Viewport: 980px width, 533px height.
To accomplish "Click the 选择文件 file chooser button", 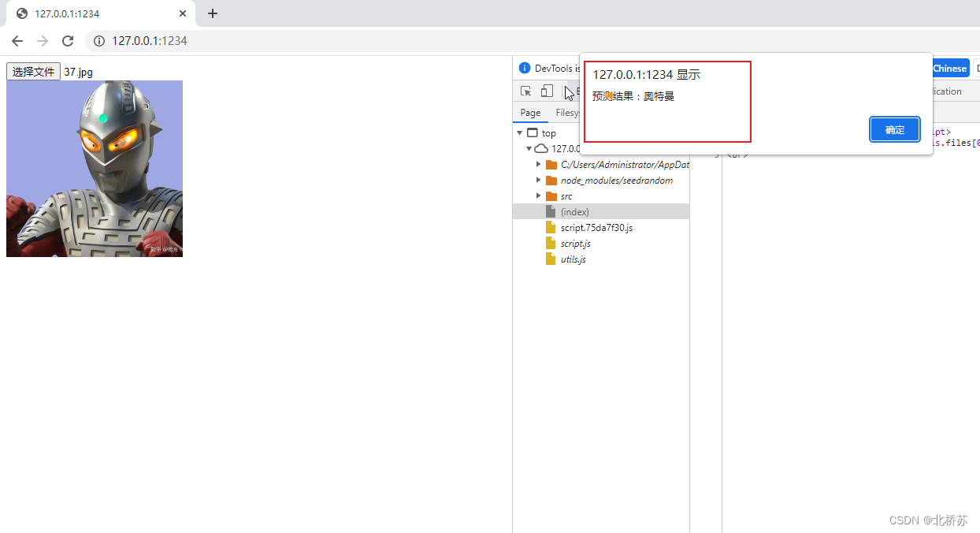I will [x=33, y=72].
